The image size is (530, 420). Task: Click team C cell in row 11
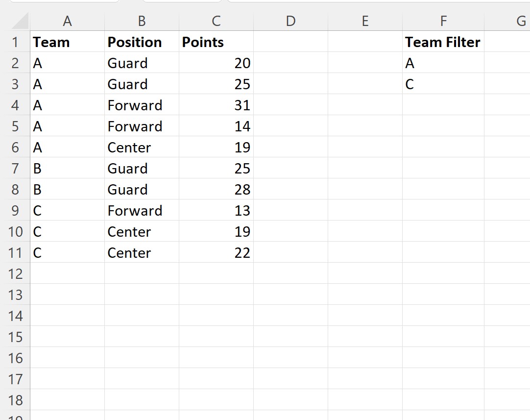click(x=67, y=252)
